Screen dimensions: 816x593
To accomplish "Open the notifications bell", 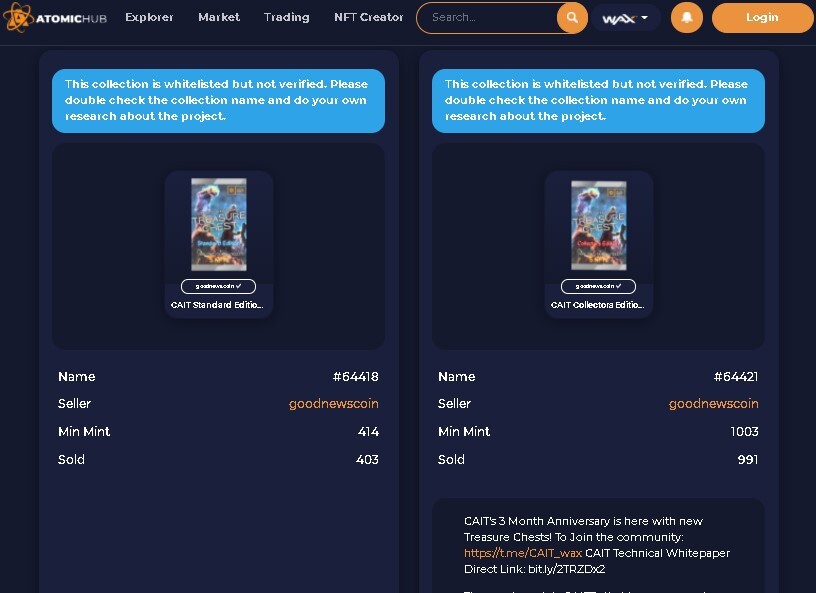I will [686, 18].
